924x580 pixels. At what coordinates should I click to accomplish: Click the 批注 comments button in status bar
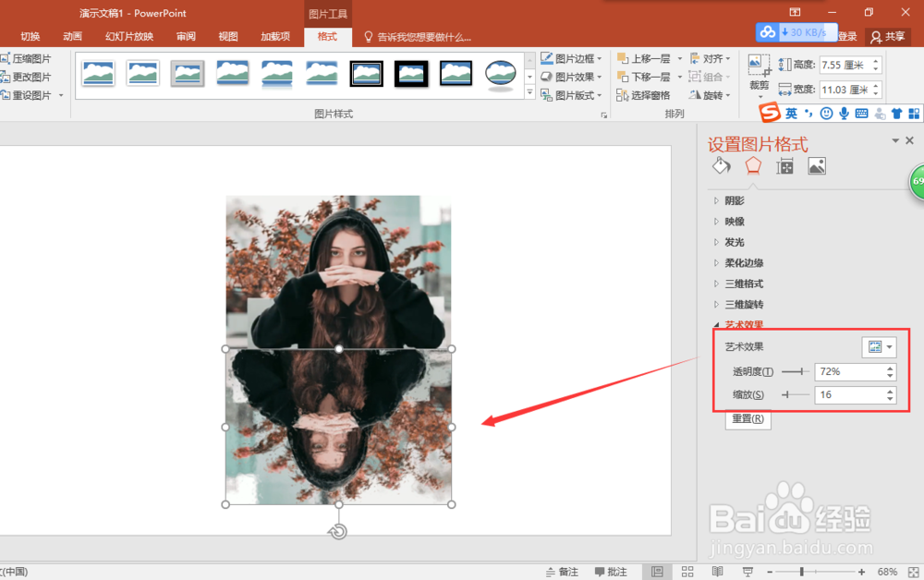(x=611, y=572)
